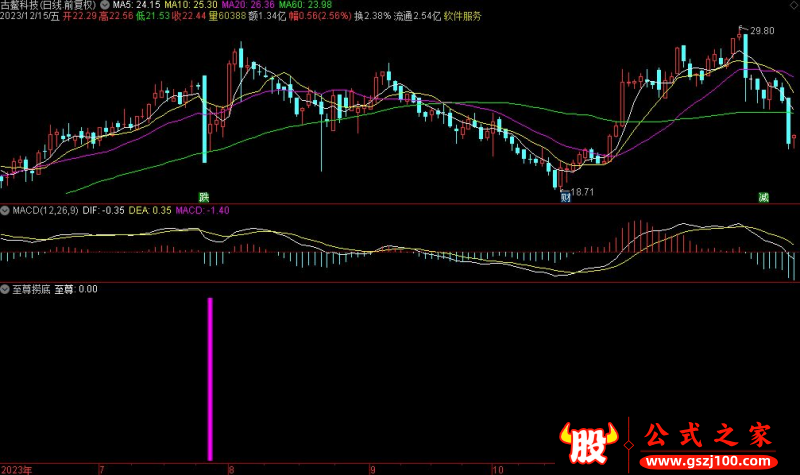The width and height of the screenshot is (800, 475).
Task: Click the change value 幅0.56(2.56%)
Action: tap(320, 16)
